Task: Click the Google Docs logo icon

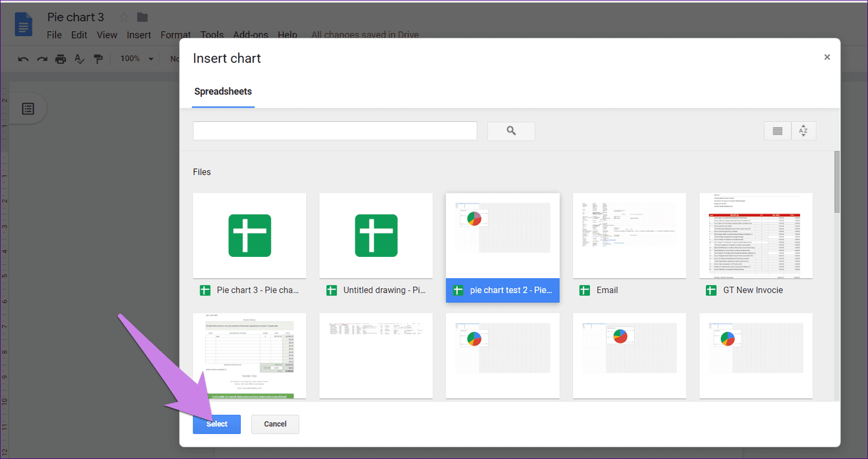Action: coord(23,24)
